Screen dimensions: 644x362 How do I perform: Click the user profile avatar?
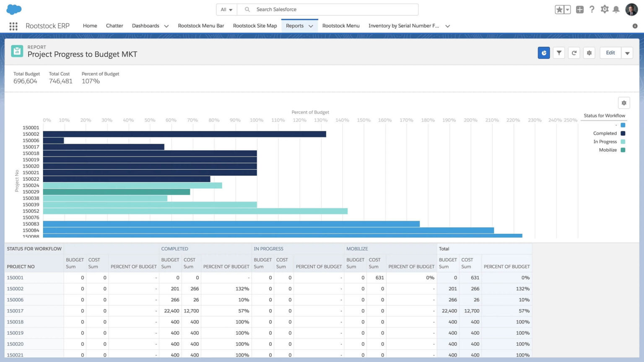631,9
